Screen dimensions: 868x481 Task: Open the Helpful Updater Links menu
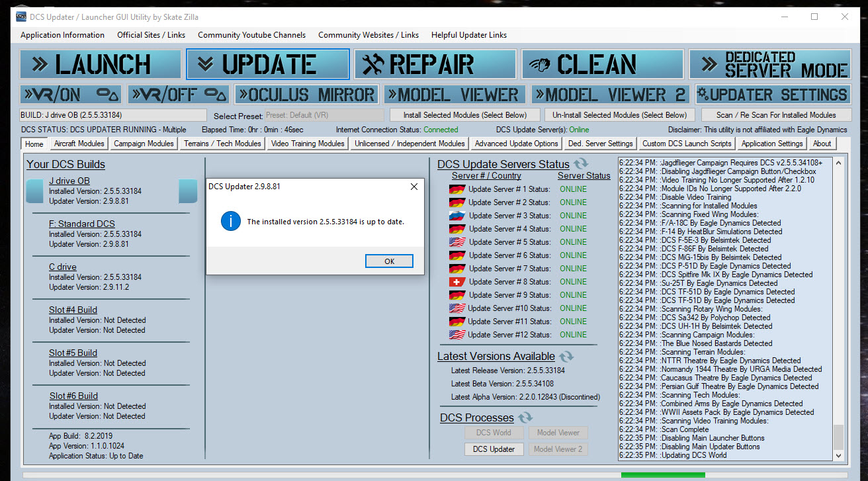click(469, 35)
